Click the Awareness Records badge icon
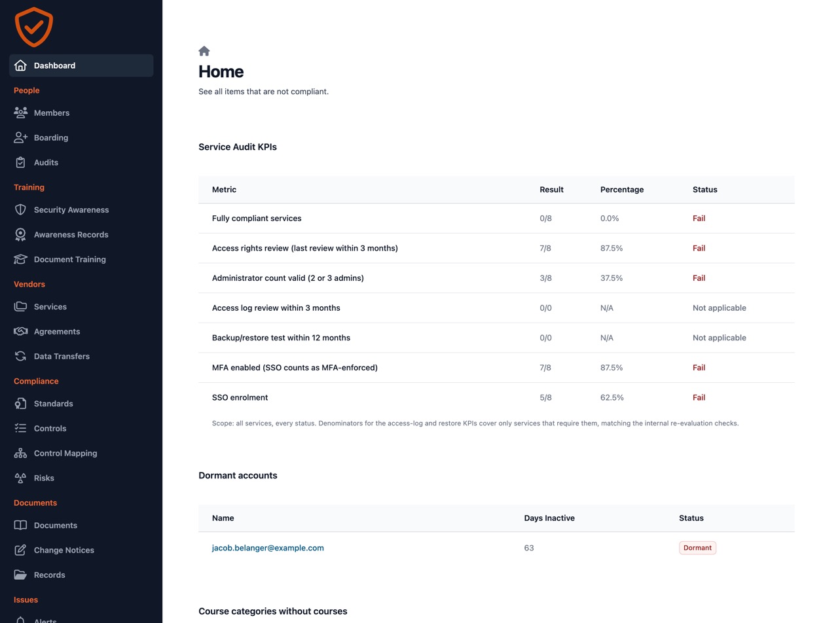Viewport: 840px width, 623px height. [20, 234]
